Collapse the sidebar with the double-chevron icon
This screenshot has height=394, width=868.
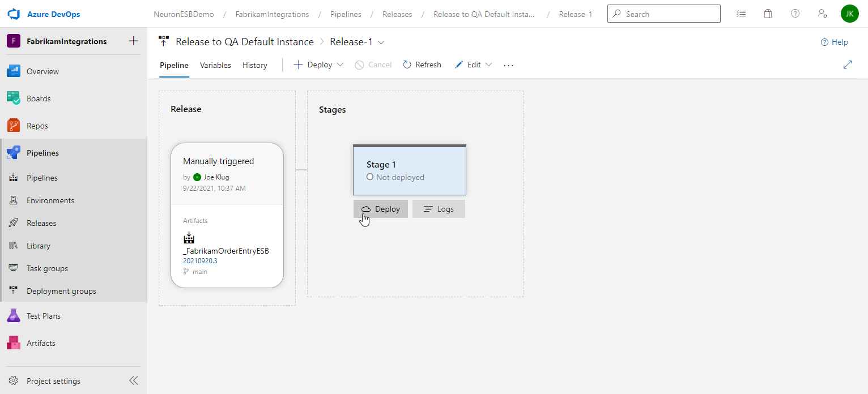click(x=134, y=381)
